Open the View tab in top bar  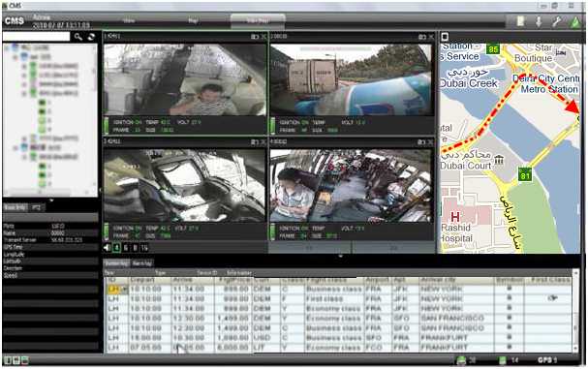[x=129, y=20]
